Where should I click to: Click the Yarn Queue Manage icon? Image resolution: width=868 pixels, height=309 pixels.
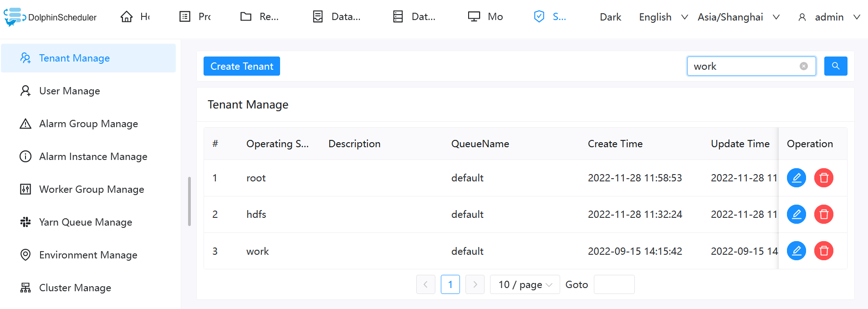click(x=26, y=222)
